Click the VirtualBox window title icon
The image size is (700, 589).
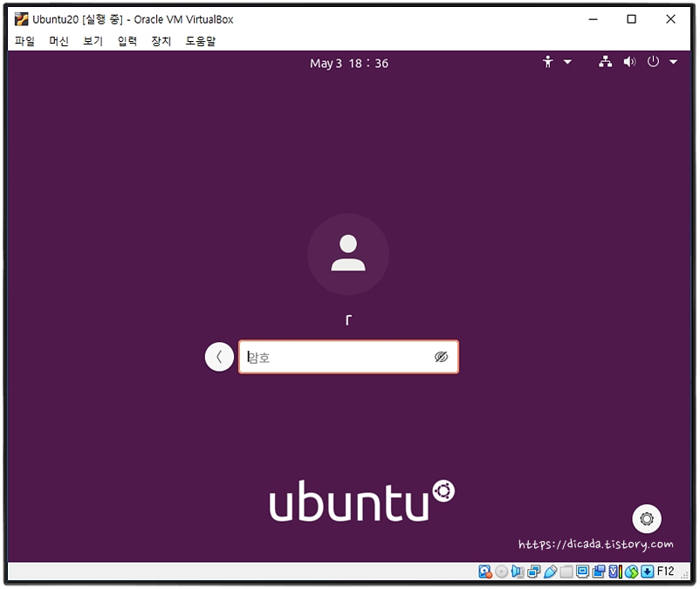point(21,19)
